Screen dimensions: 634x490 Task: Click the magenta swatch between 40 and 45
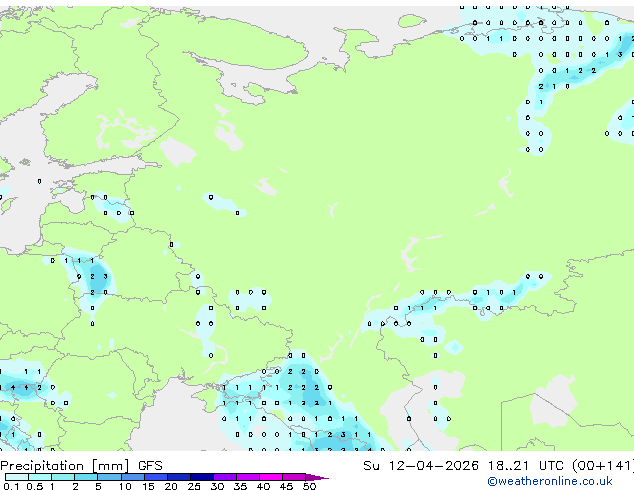point(271,477)
